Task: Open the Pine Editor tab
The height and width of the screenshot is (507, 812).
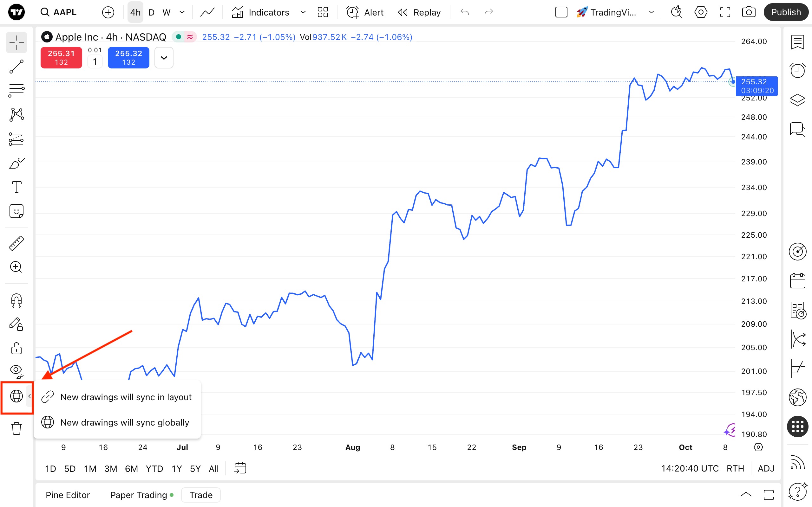Action: click(68, 495)
